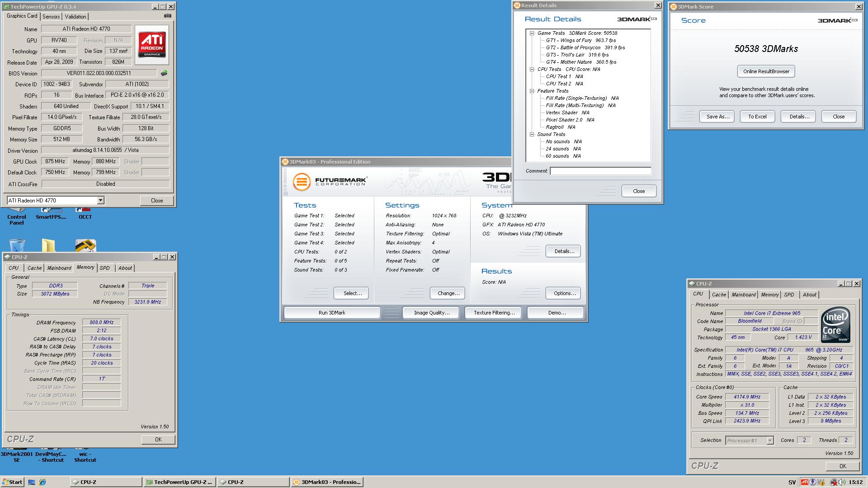Click the Intel Core i7 logo in CPU-Z
Viewport: 868px width, 488px height.
tap(835, 324)
